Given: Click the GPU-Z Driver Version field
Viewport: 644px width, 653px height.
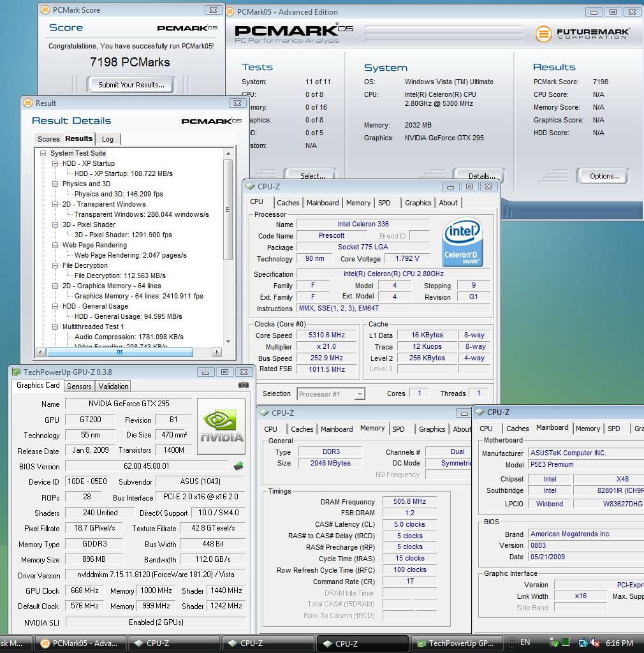Looking at the screenshot, I should [156, 575].
